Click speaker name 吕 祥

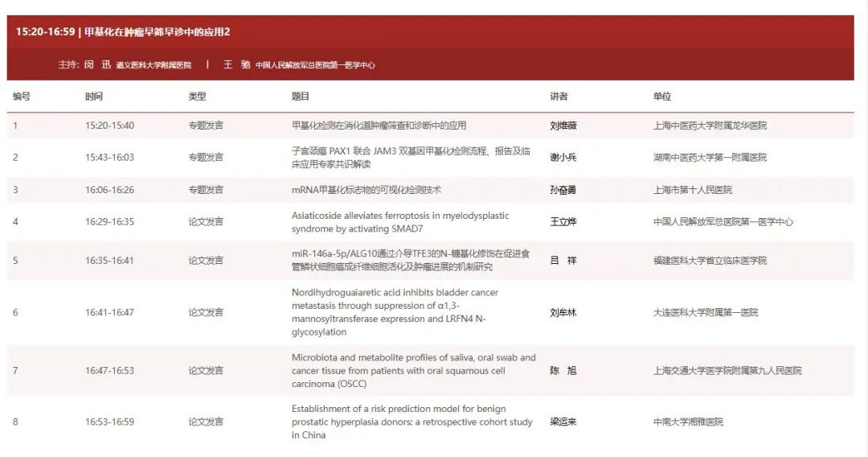(x=563, y=261)
